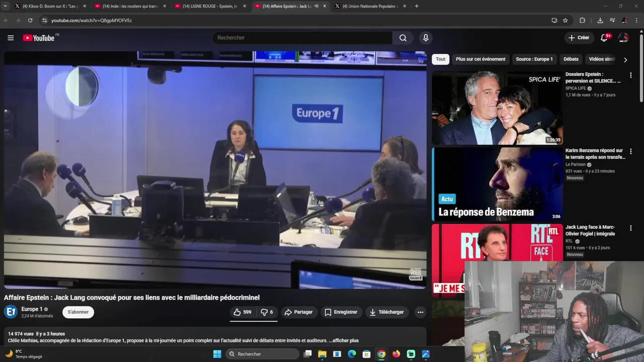Subscribe with S'abonner button
Viewport: 644px width, 362px height.
coord(78,312)
